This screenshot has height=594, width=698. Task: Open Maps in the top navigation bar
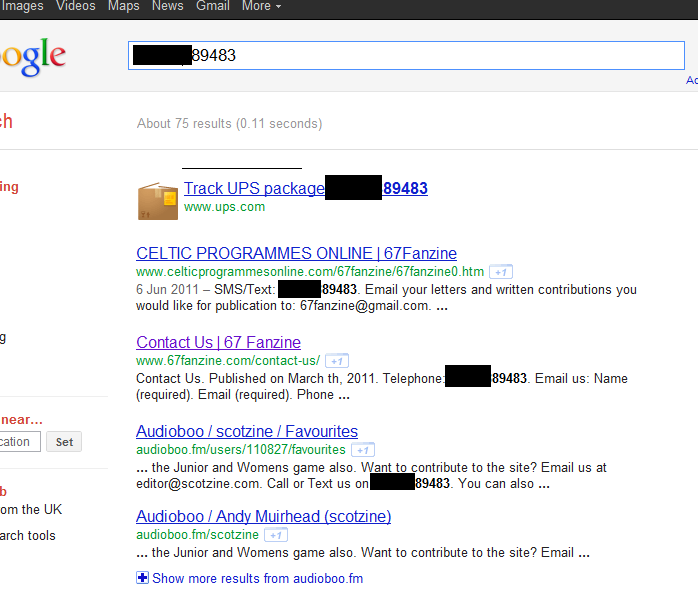tap(123, 6)
